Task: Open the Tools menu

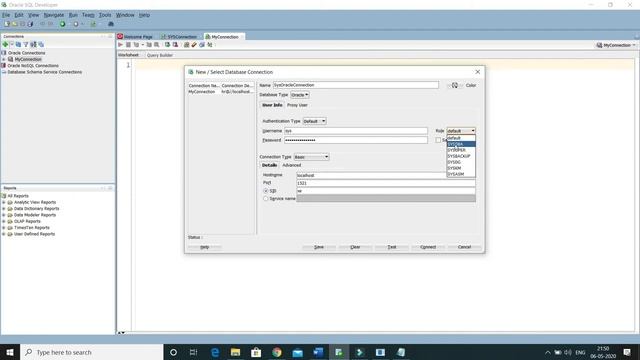Action: point(105,15)
